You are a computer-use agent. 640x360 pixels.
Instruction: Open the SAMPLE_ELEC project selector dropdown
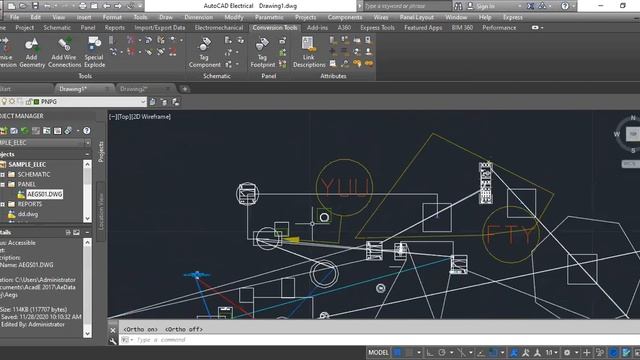(x=88, y=142)
